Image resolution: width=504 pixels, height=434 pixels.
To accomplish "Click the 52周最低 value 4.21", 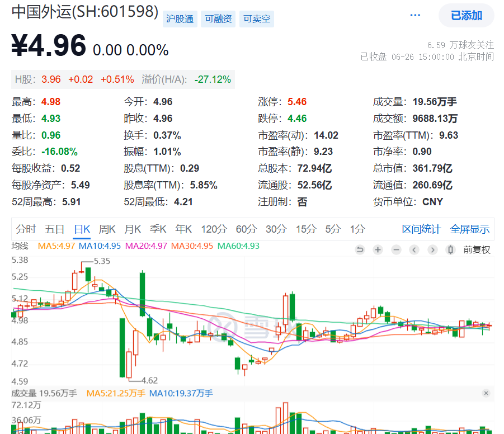I will (x=183, y=202).
